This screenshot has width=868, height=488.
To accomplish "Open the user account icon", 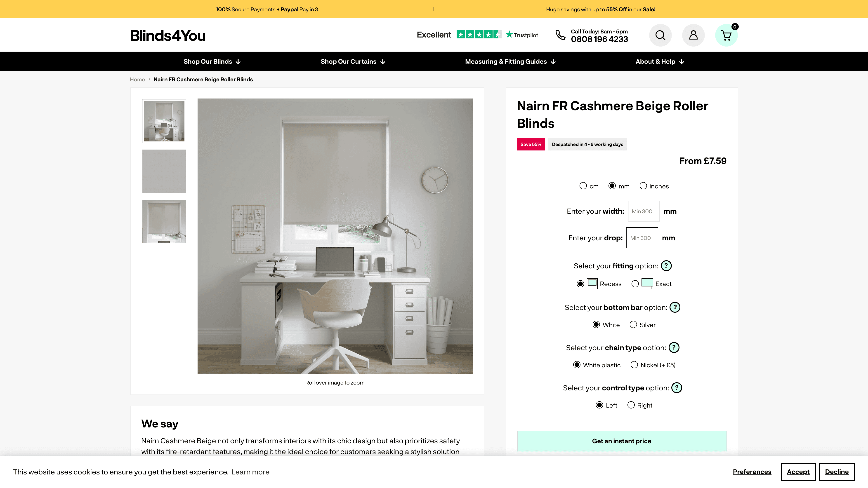I will coord(693,35).
